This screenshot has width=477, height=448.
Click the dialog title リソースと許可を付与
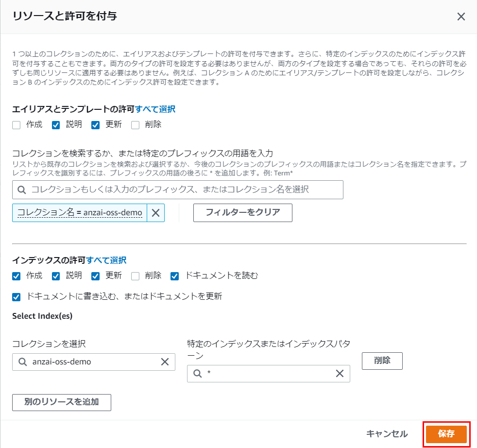[x=65, y=16]
